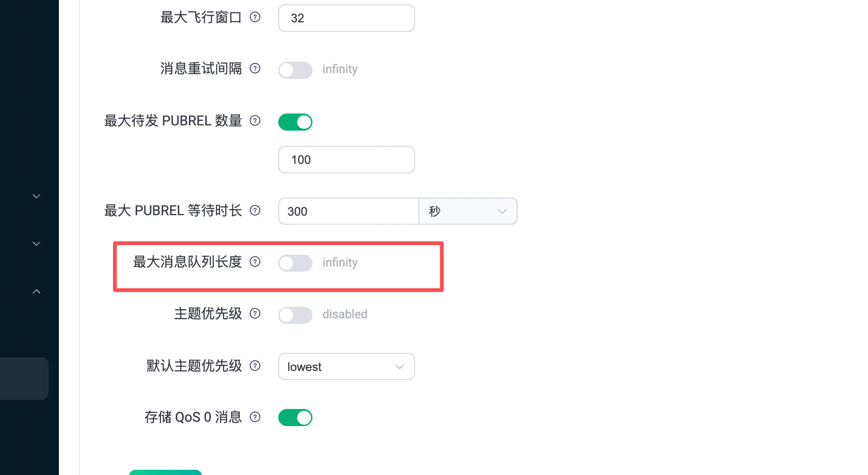Turn off 最大待发 PUBREL 数量 switch

coord(295,122)
